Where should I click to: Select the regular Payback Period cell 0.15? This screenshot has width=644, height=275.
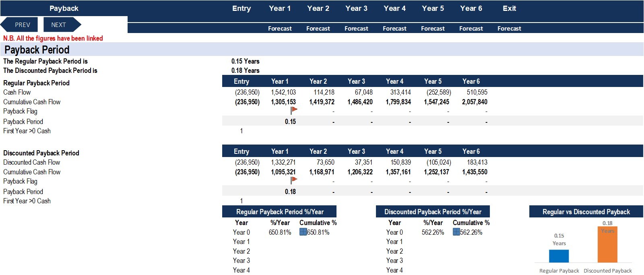click(x=290, y=122)
